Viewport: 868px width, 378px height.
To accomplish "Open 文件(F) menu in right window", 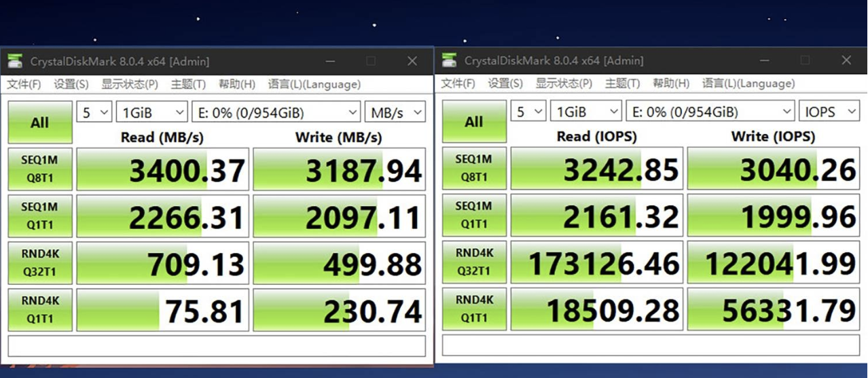I will pos(458,84).
